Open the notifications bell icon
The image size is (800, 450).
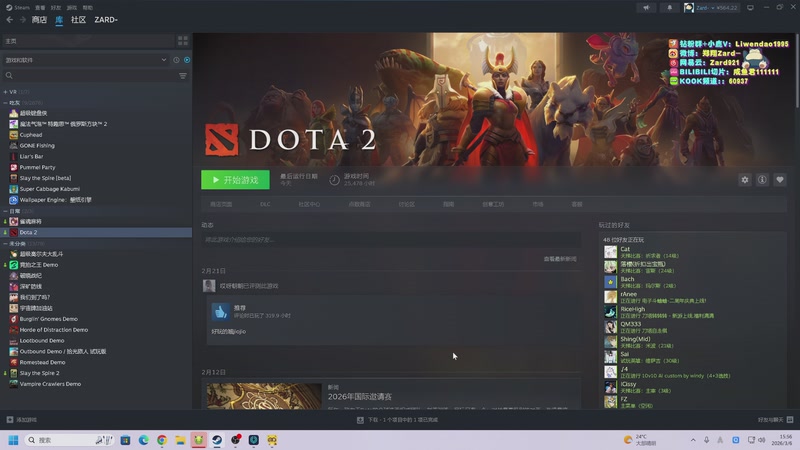pos(669,8)
